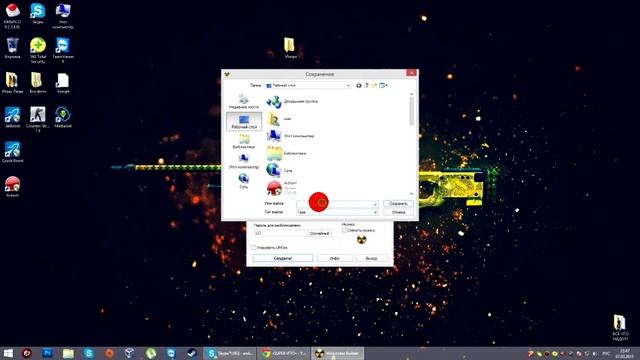
Task: Select the Counter-Strike 1.6 desktop icon
Action: pyautogui.click(x=38, y=120)
